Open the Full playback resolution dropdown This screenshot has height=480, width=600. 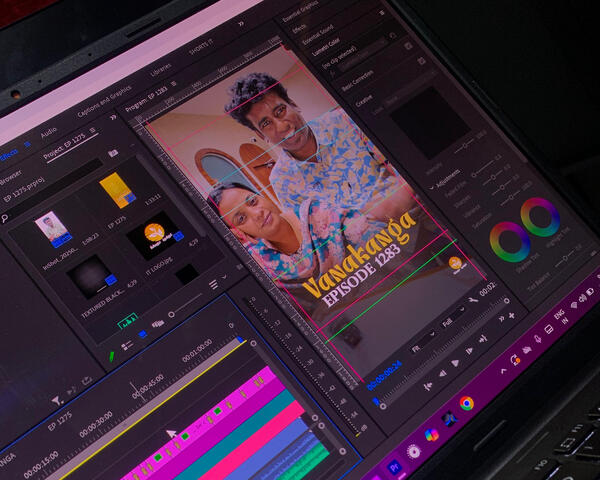pos(453,317)
